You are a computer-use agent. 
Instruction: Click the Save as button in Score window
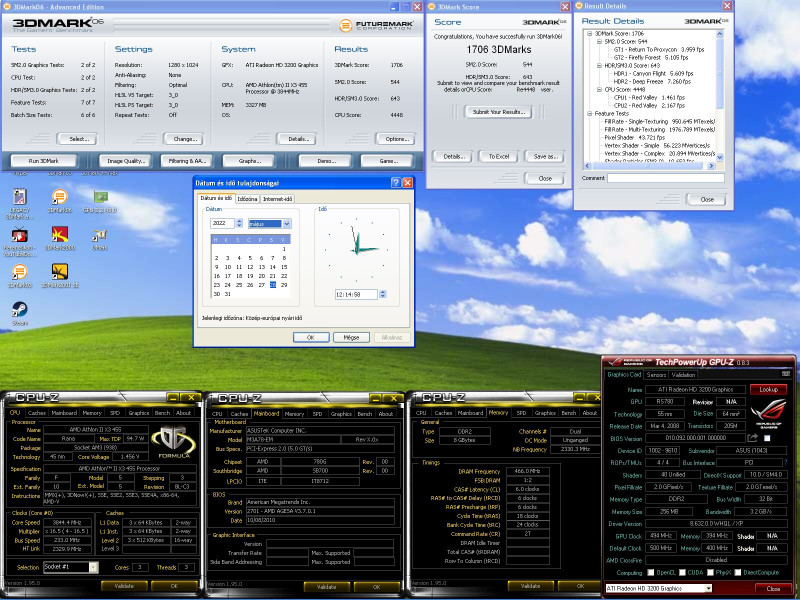[545, 157]
